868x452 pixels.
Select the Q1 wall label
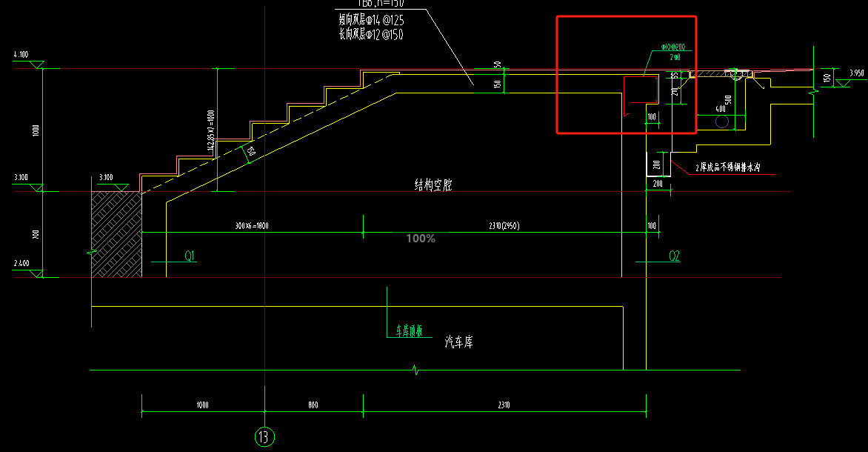coord(190,256)
